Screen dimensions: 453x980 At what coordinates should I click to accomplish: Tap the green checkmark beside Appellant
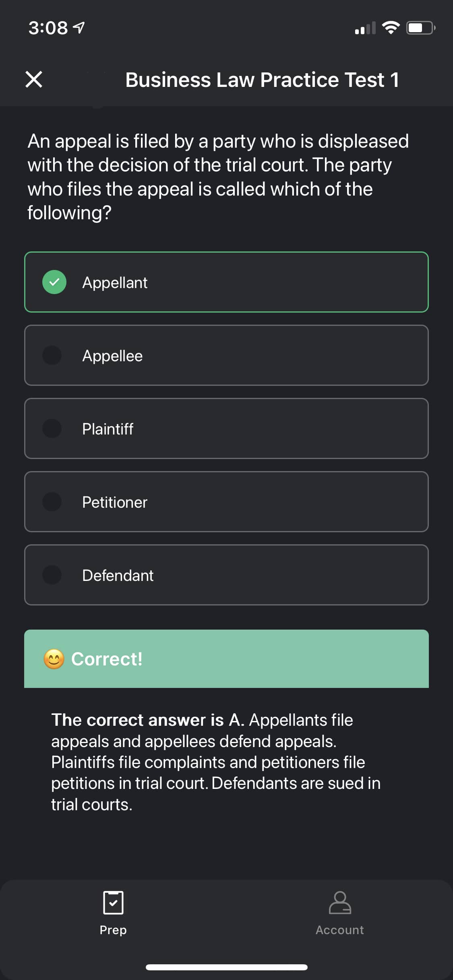point(54,282)
